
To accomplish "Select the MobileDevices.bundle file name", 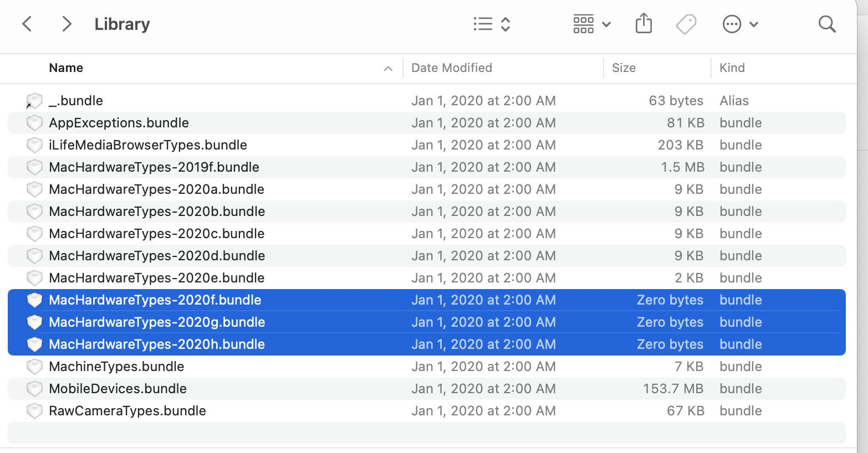I will click(118, 389).
